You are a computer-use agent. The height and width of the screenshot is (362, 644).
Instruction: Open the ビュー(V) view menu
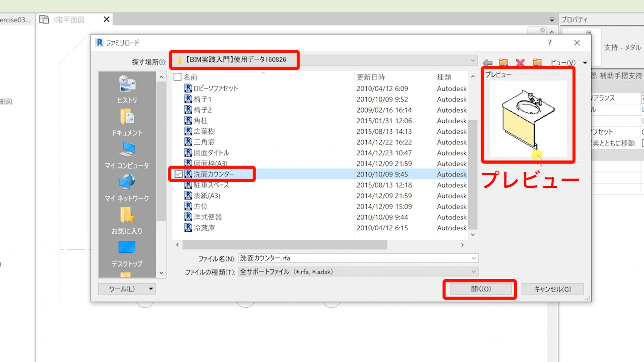(x=567, y=63)
